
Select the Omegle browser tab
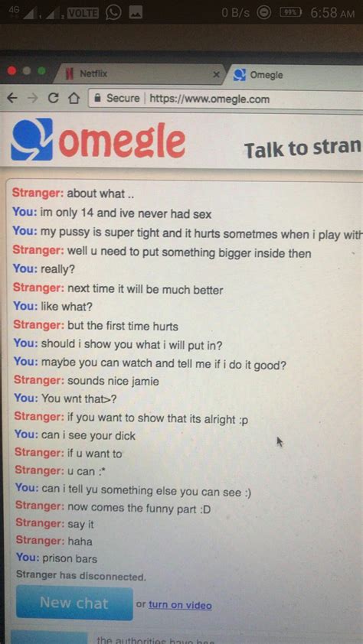(x=266, y=75)
